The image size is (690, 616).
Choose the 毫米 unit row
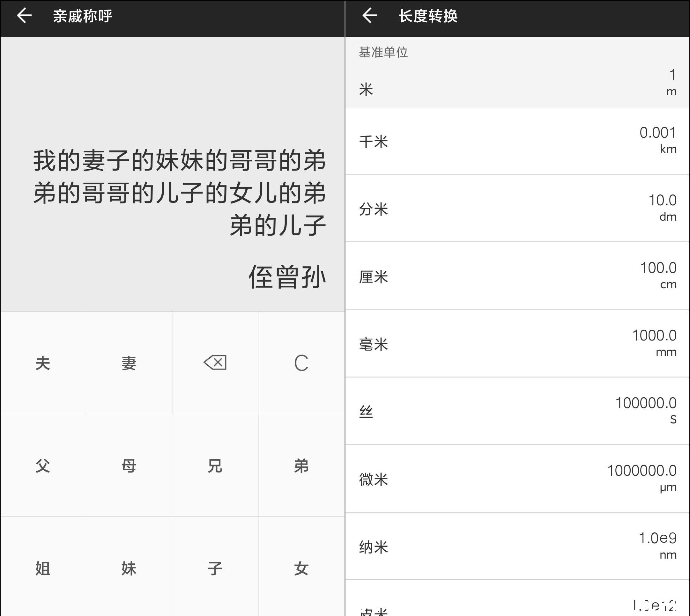517,343
